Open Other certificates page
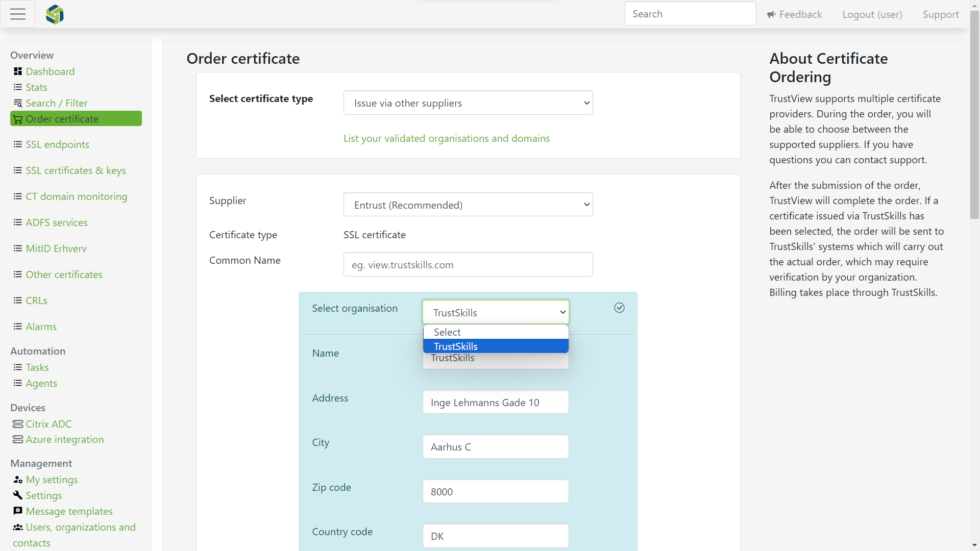Screen dimensions: 980x551 click(x=64, y=274)
